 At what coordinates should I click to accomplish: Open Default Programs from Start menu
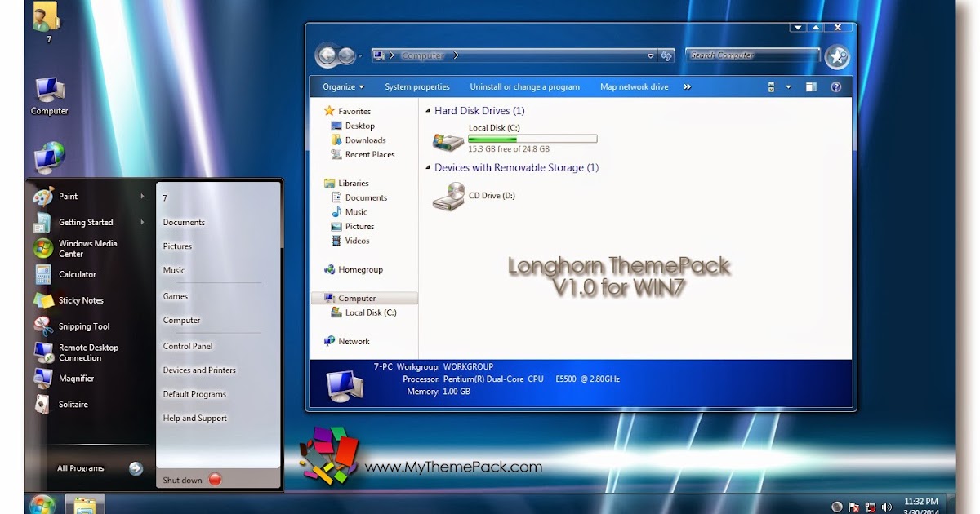(x=194, y=394)
